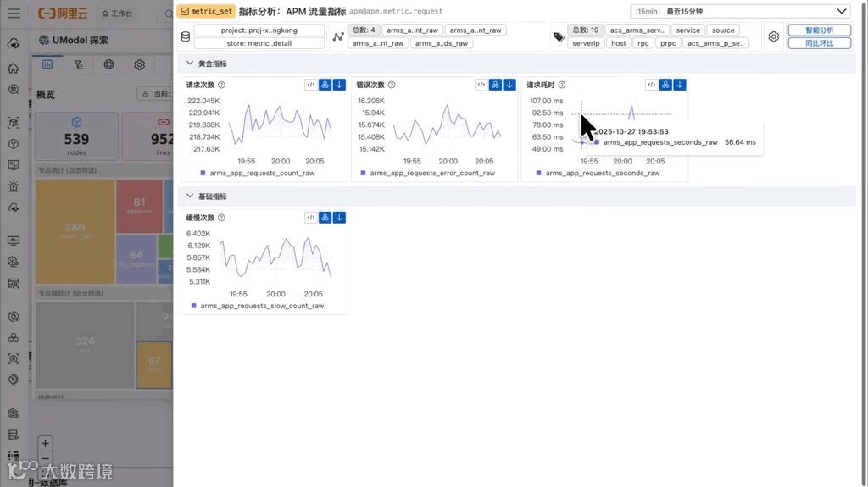Collapse the 黄金指标 section
Screen dimensions: 868x487
coord(190,64)
